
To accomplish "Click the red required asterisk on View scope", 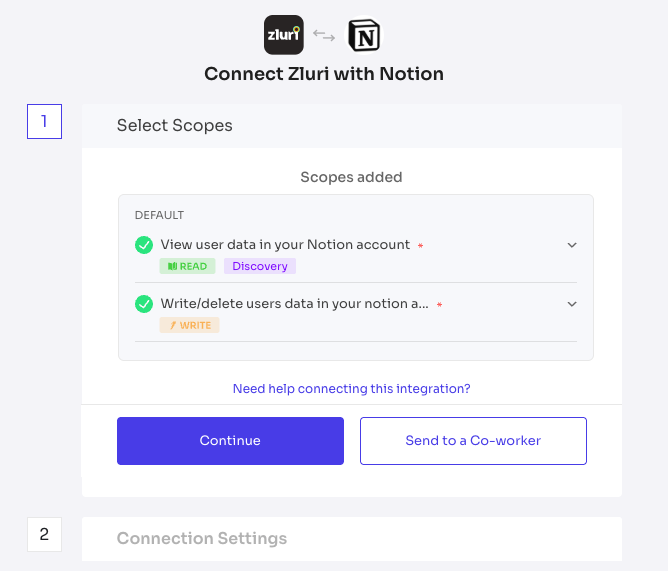I will 420,245.
